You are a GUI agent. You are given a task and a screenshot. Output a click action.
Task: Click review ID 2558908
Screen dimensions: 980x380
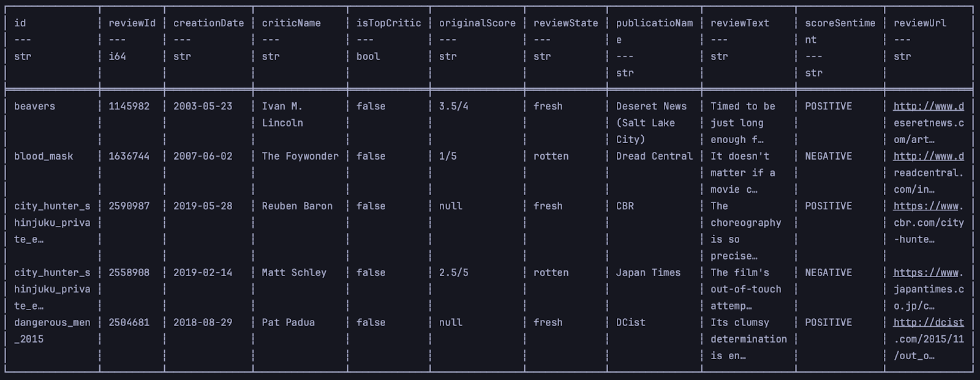click(x=129, y=273)
